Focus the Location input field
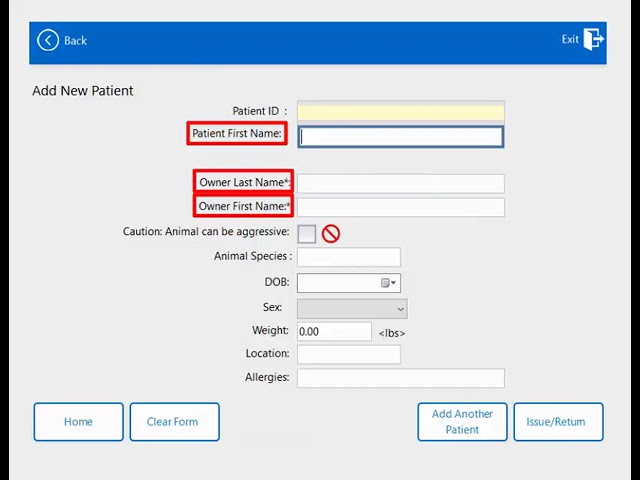640x480 pixels. (x=349, y=354)
